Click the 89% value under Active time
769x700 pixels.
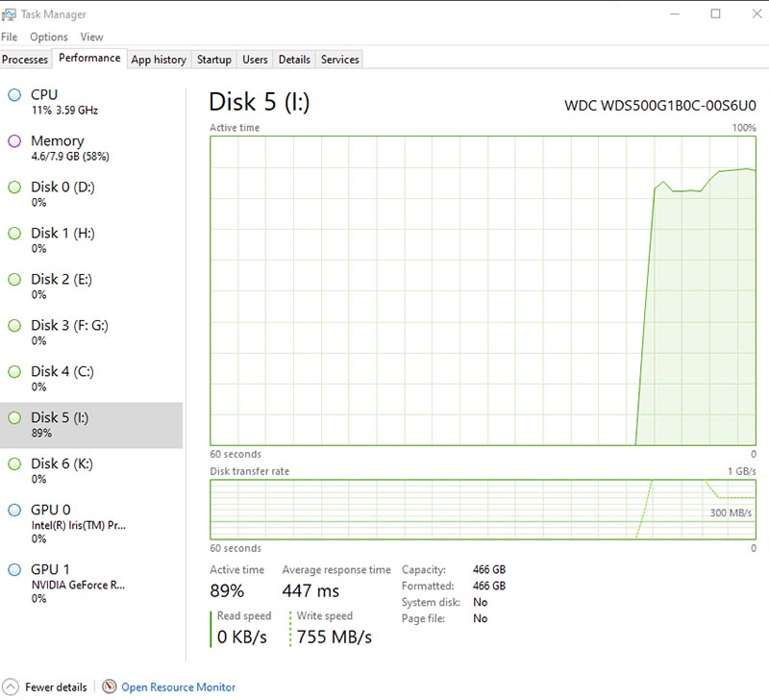[x=227, y=591]
